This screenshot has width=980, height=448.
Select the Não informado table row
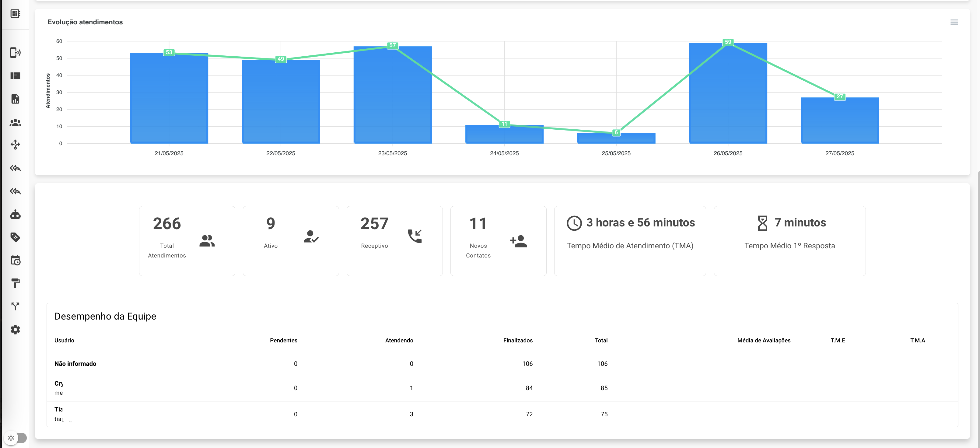coord(75,364)
